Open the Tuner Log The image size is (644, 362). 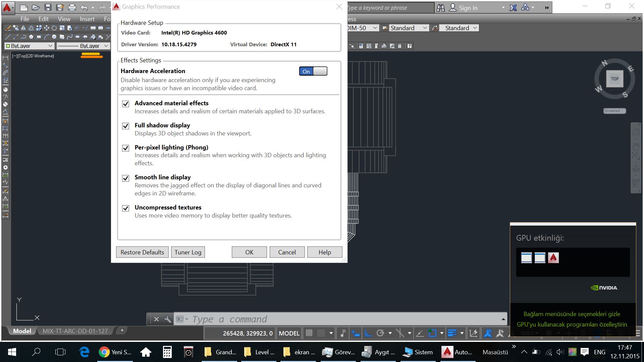point(188,252)
